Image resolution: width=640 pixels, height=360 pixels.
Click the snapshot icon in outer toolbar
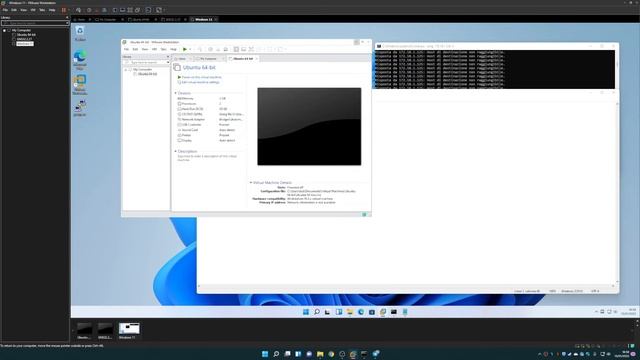click(89, 10)
